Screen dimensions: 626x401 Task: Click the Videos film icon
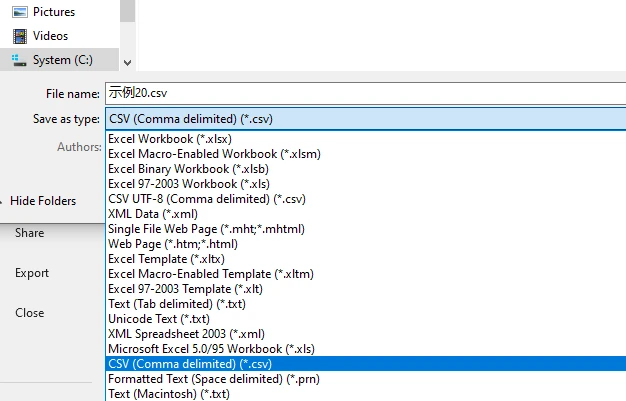20,36
